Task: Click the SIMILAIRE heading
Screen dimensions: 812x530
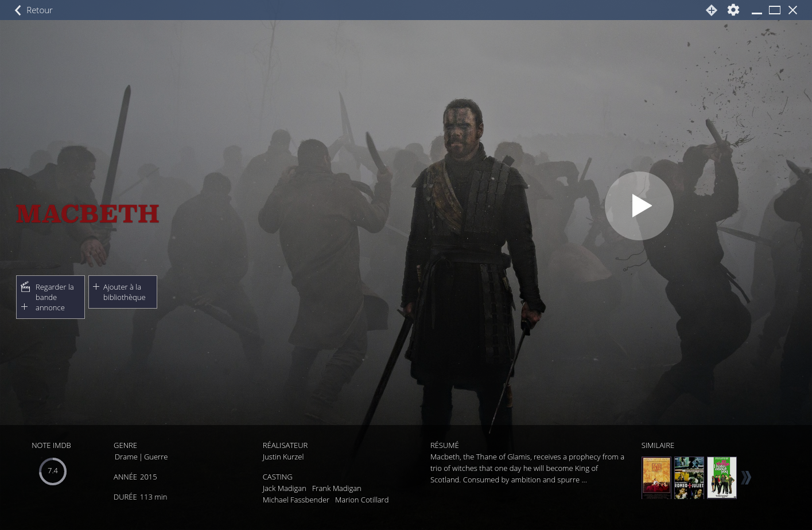Action: tap(658, 446)
